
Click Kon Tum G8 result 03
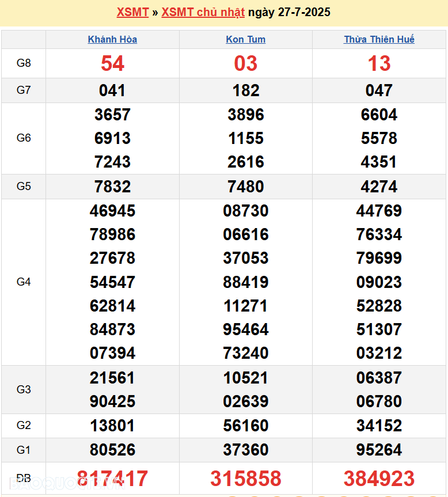click(246, 63)
